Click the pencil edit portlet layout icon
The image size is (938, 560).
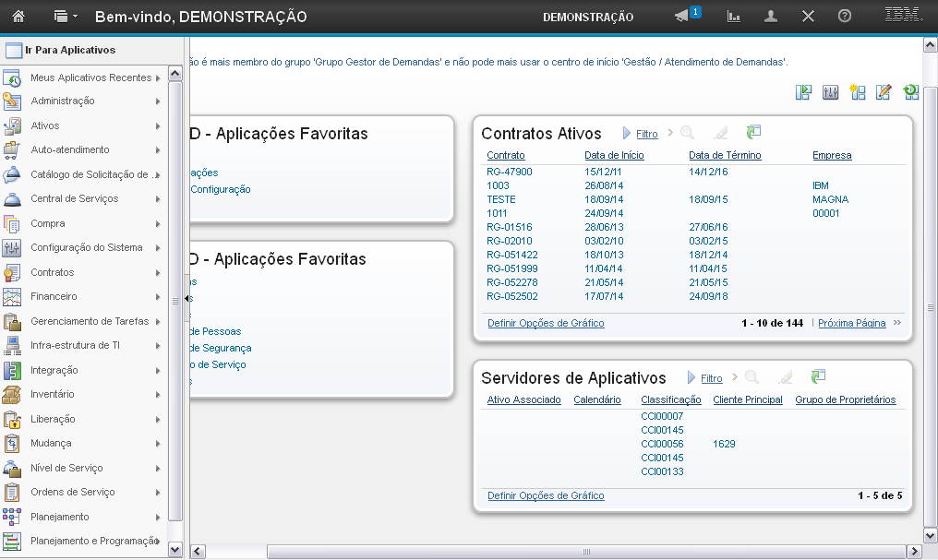coord(884,91)
